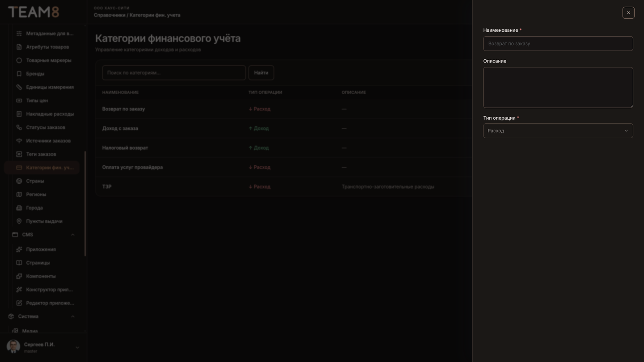Click into the Описание text area
644x362 pixels.
click(x=558, y=87)
